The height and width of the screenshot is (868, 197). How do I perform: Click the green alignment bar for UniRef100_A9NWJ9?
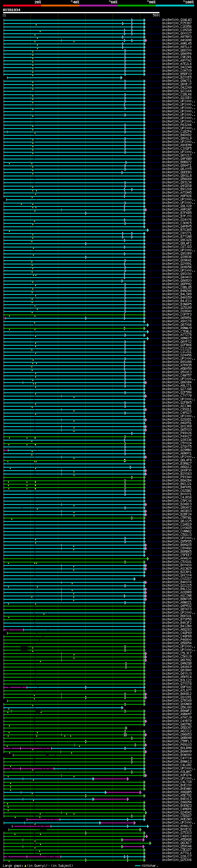[x=74, y=328]
